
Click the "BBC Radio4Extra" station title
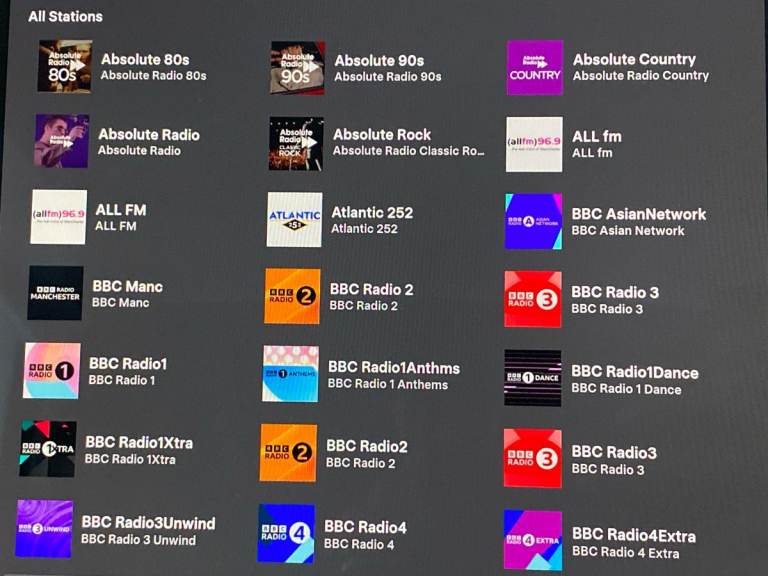[x=634, y=535]
